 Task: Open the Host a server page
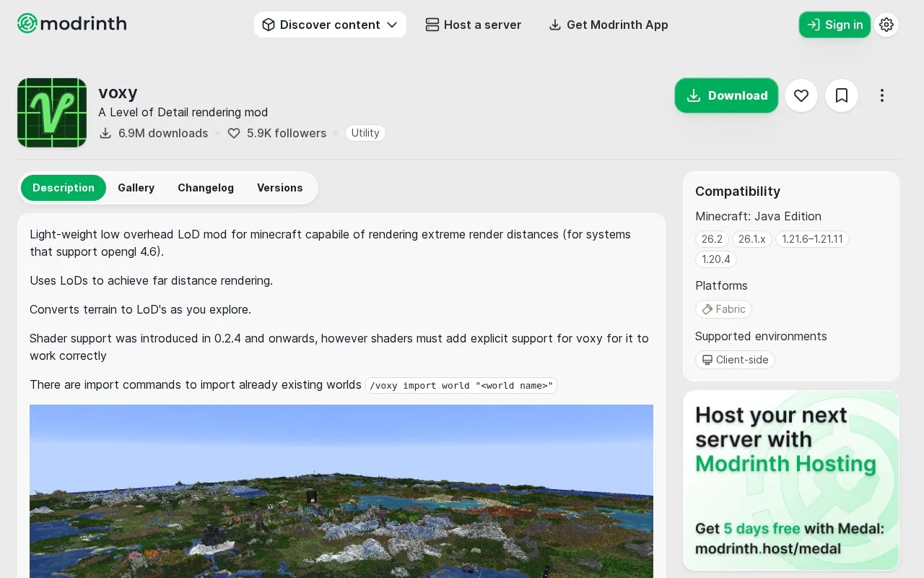tap(473, 25)
